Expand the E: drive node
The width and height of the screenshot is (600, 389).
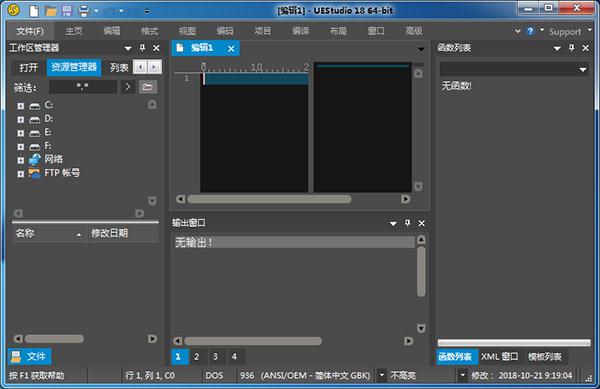tap(21, 133)
